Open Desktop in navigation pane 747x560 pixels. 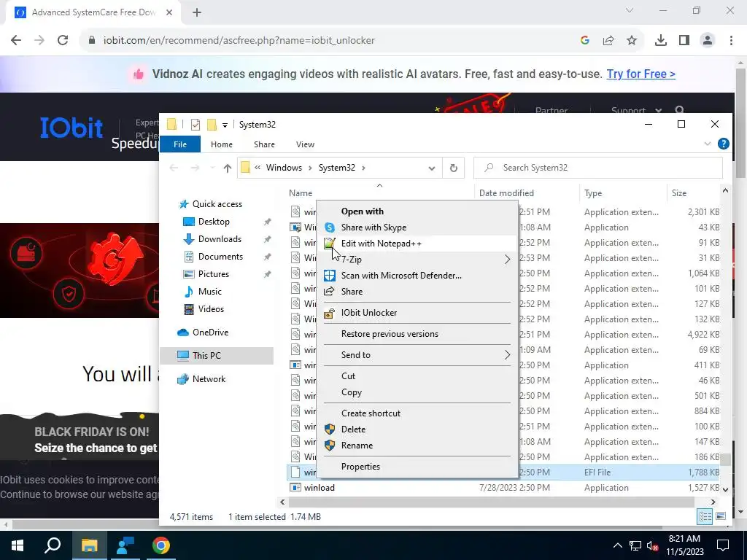click(214, 222)
